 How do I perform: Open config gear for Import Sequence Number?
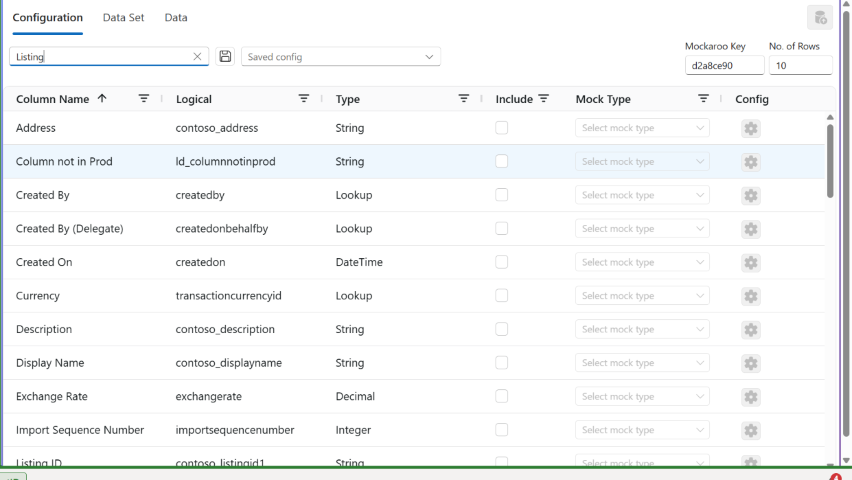[x=750, y=431]
